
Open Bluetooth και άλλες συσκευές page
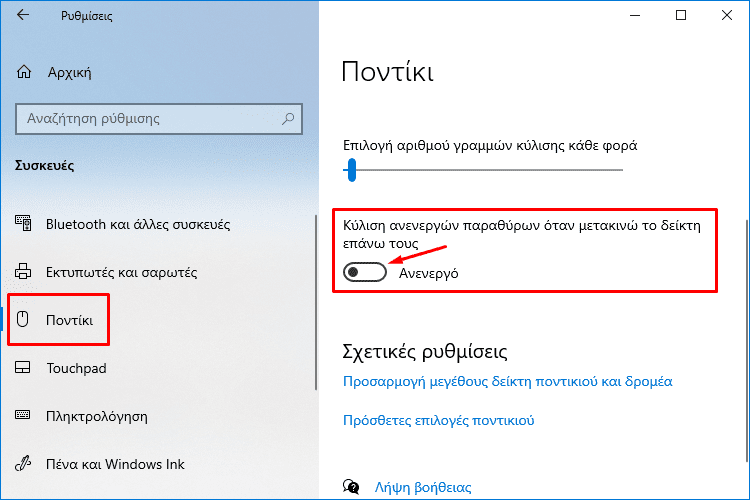138,224
